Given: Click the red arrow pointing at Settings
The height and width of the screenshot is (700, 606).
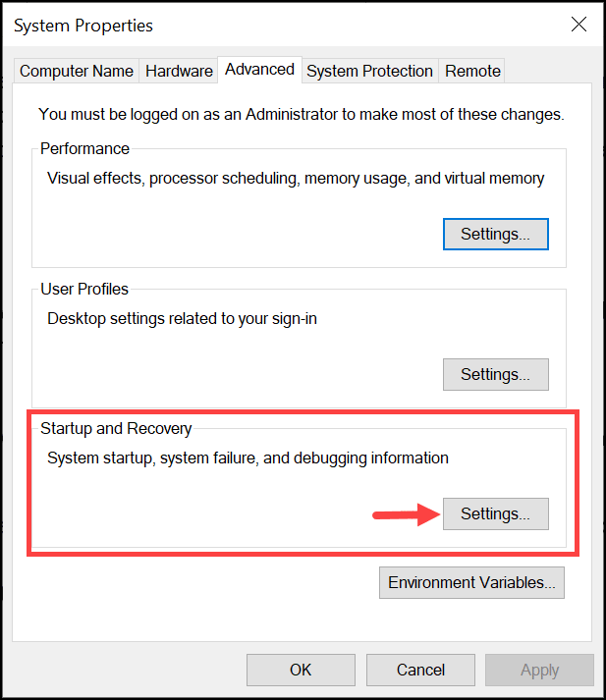Looking at the screenshot, I should point(405,513).
